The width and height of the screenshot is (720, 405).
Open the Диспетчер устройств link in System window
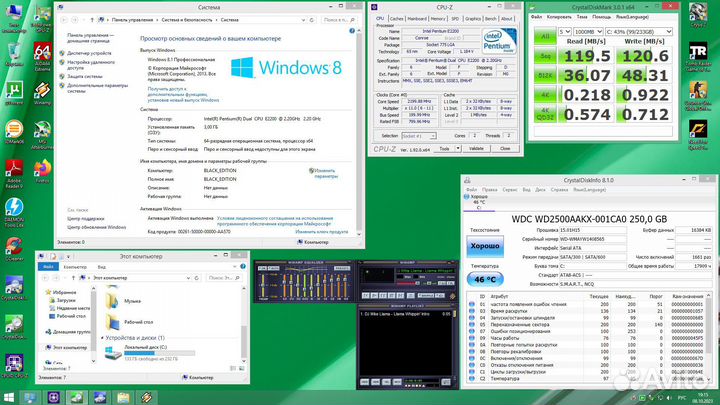click(89, 53)
